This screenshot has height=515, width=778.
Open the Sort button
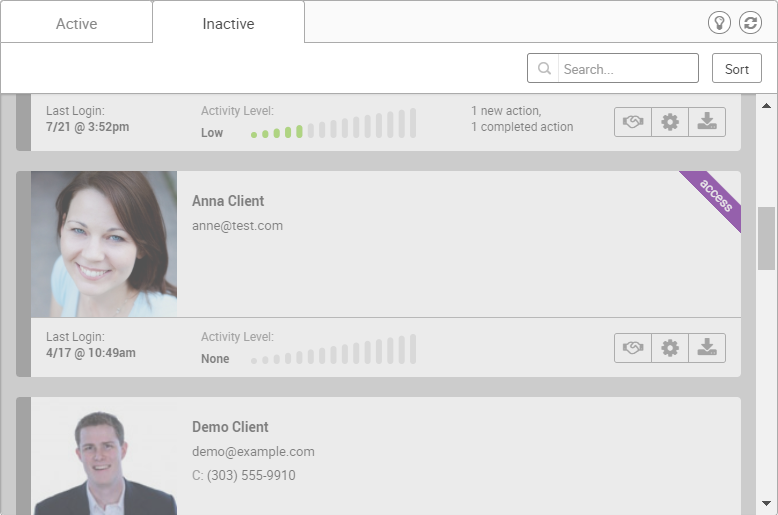736,68
